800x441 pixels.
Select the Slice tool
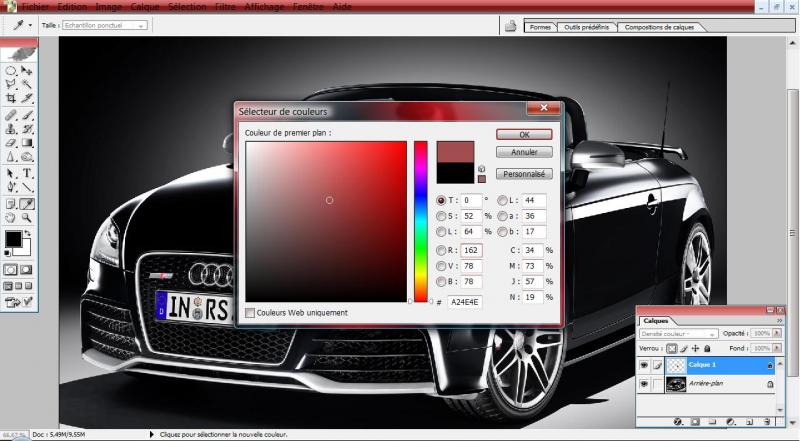[27, 97]
